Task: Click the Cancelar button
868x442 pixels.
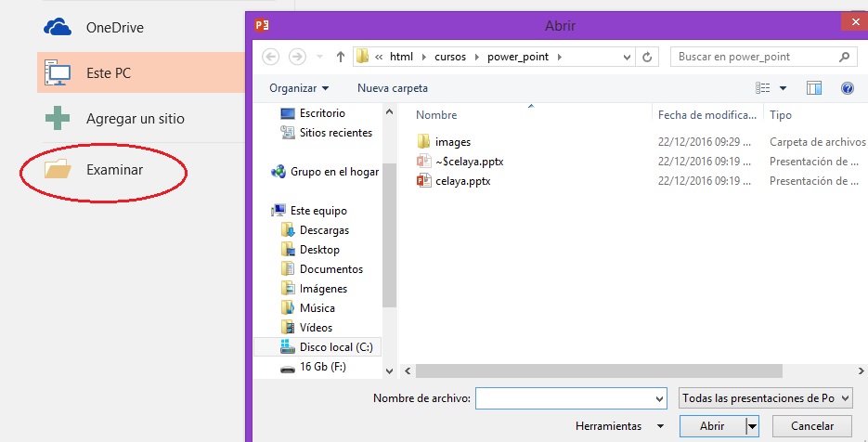Action: [x=812, y=426]
